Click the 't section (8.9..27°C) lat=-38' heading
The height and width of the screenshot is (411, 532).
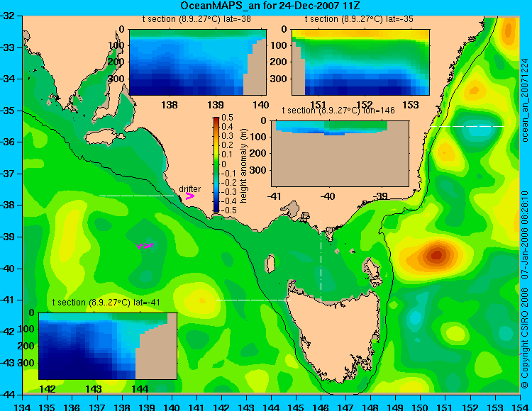pyautogui.click(x=196, y=19)
